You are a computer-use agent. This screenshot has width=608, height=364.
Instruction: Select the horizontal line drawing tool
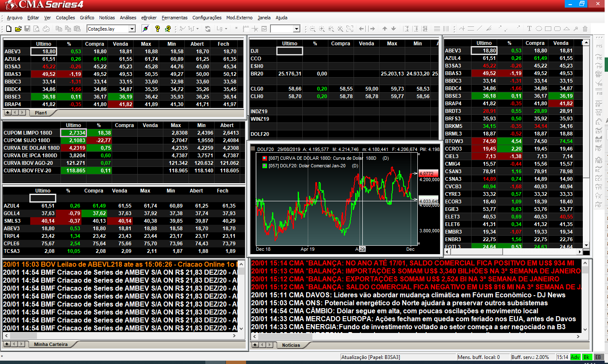click(471, 29)
